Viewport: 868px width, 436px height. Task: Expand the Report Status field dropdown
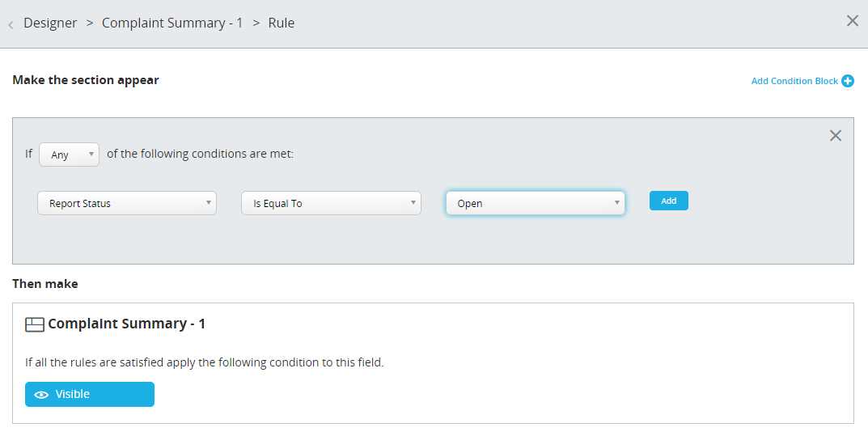coord(127,203)
